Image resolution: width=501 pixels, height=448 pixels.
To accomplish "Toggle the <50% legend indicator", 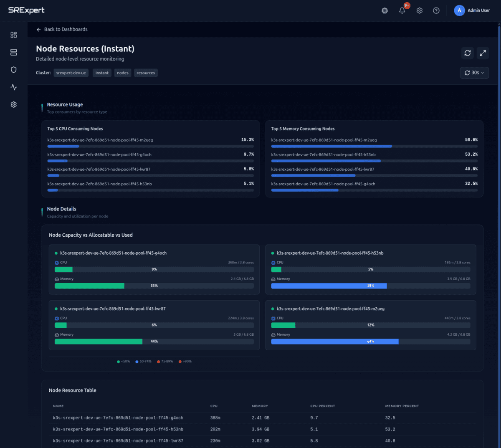I will click(x=124, y=361).
